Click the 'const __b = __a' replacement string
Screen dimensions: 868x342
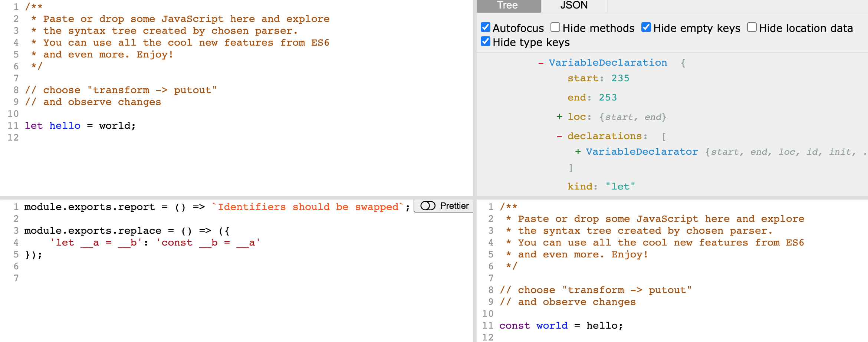click(x=208, y=243)
